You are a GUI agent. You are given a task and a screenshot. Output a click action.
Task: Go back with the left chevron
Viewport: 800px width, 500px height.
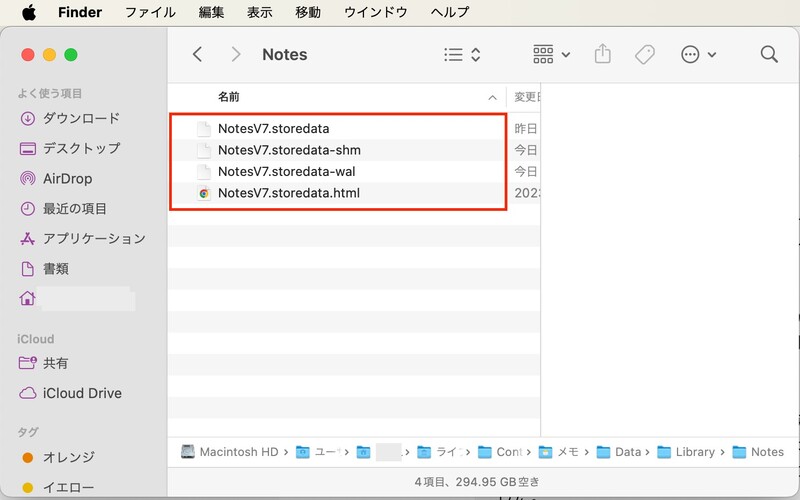(198, 54)
